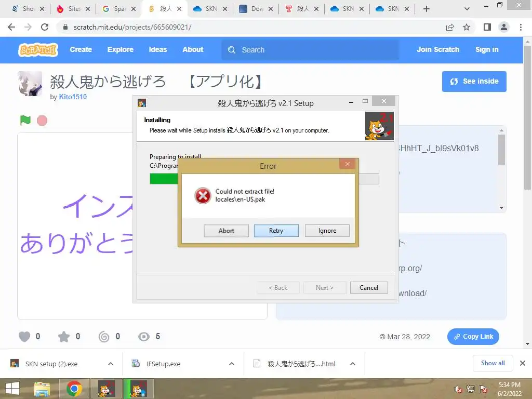Image resolution: width=532 pixels, height=399 pixels.
Task: Click the Scratch search field
Action: 310,50
